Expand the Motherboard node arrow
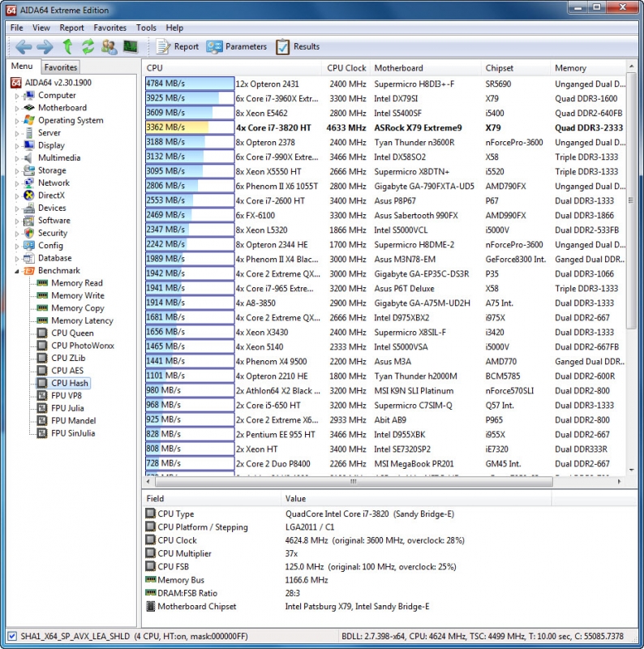This screenshot has height=649, width=644. [17, 109]
